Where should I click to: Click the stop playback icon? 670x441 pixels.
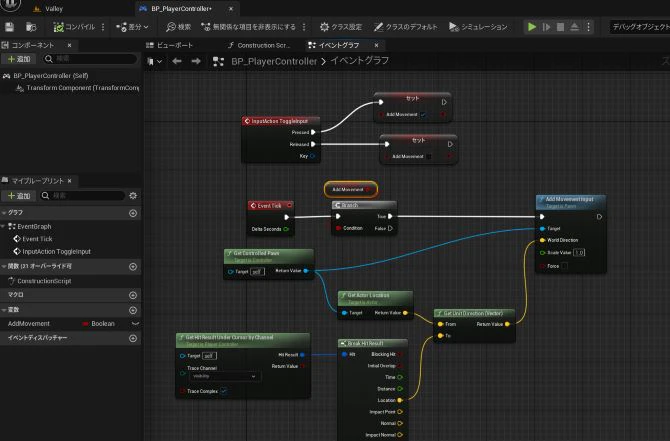pos(561,27)
